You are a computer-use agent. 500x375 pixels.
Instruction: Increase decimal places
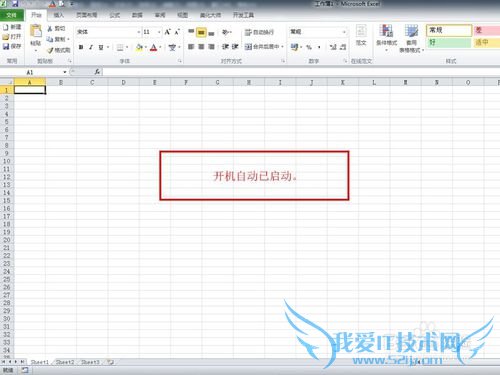click(333, 47)
